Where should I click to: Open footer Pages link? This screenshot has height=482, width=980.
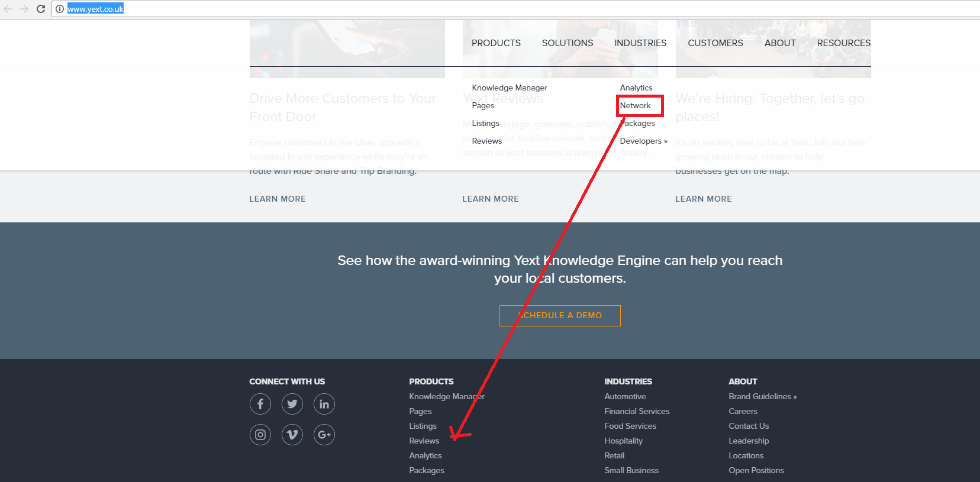[420, 411]
